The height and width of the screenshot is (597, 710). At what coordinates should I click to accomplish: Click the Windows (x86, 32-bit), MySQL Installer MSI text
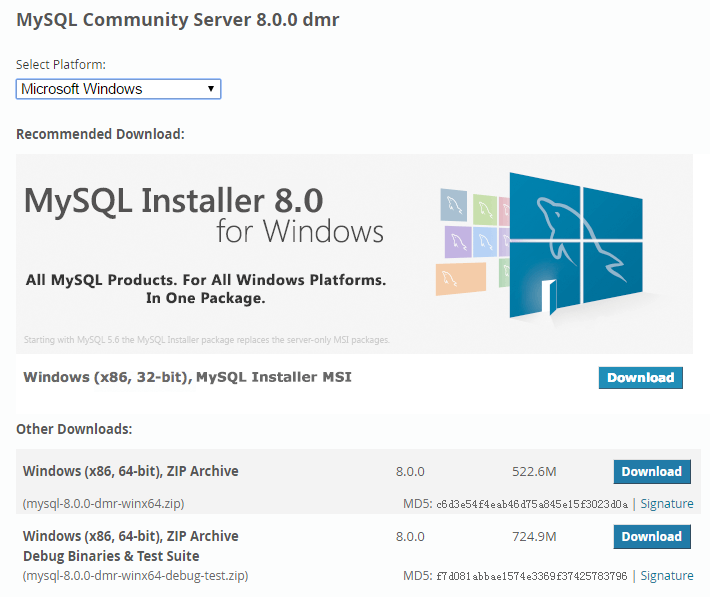click(187, 377)
